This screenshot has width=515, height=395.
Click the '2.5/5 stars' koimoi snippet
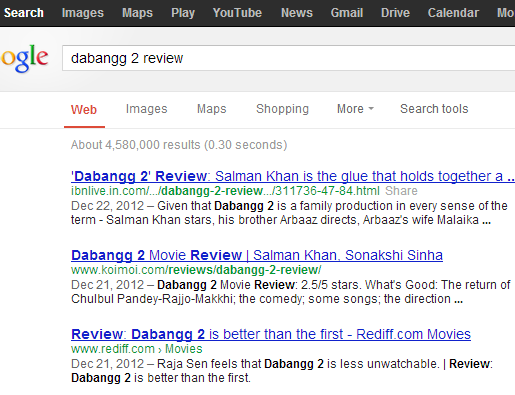click(291, 292)
